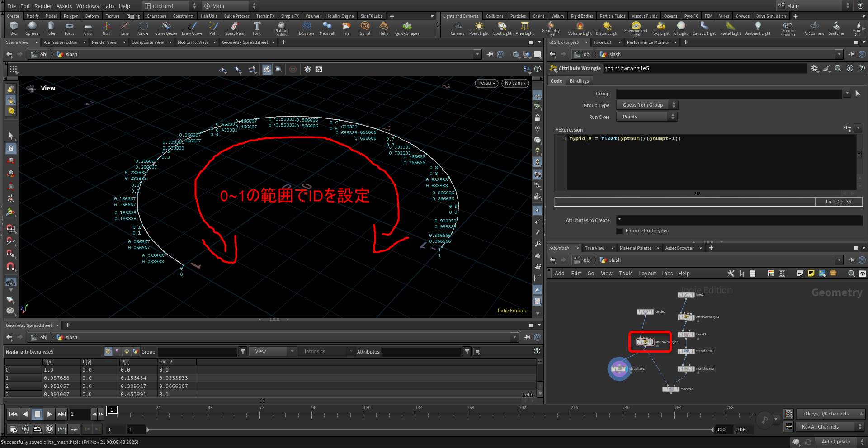Open the Persp viewport dropdown
The width and height of the screenshot is (868, 448).
click(486, 83)
